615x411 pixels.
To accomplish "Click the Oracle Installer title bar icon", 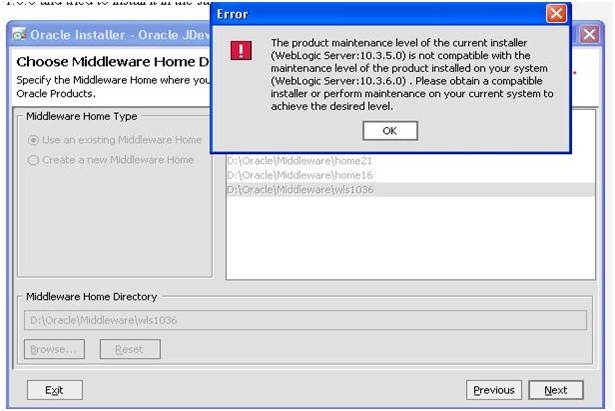I will pyautogui.click(x=19, y=35).
